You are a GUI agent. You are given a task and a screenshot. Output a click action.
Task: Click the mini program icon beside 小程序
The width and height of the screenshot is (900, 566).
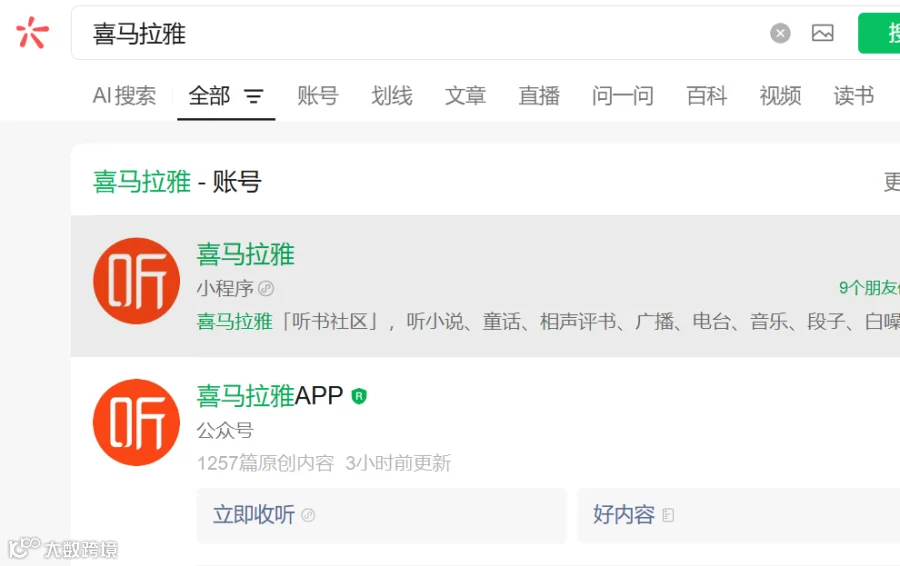(266, 288)
